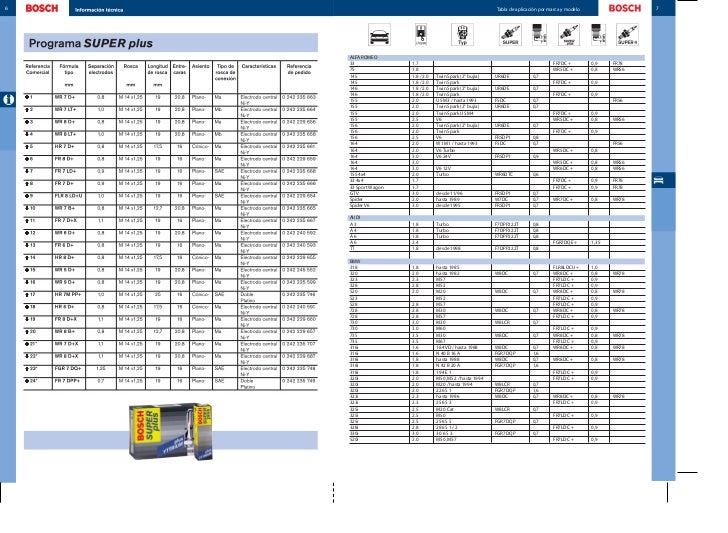Click the BOSCH logo above the left page
Image resolution: width=728 pixels, height=533 pixels.
(42, 8)
